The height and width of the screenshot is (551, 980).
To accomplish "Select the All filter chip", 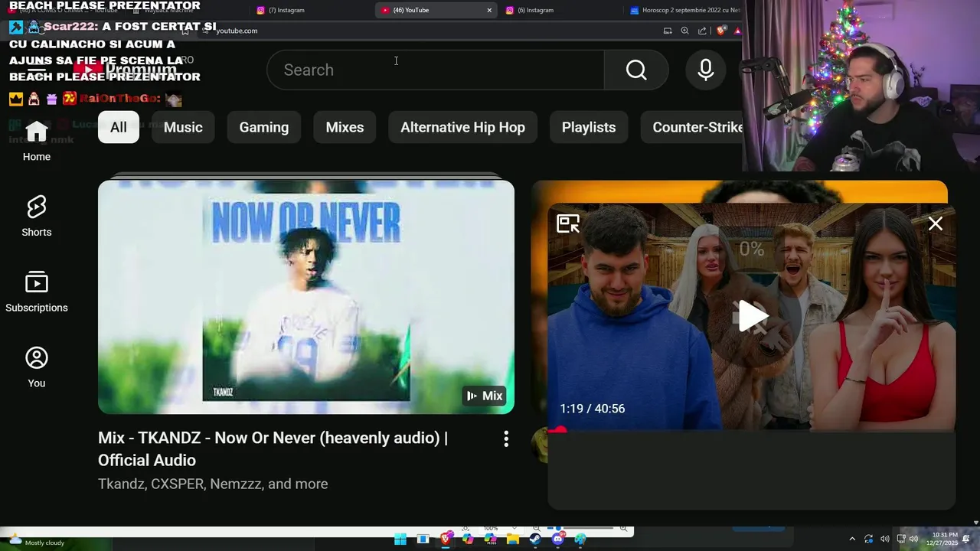I will click(x=119, y=127).
